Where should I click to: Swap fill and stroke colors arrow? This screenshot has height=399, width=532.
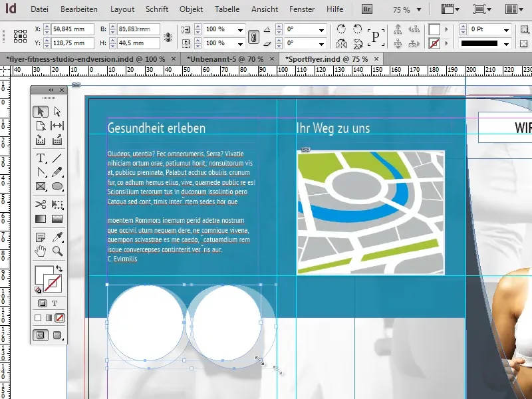59,269
